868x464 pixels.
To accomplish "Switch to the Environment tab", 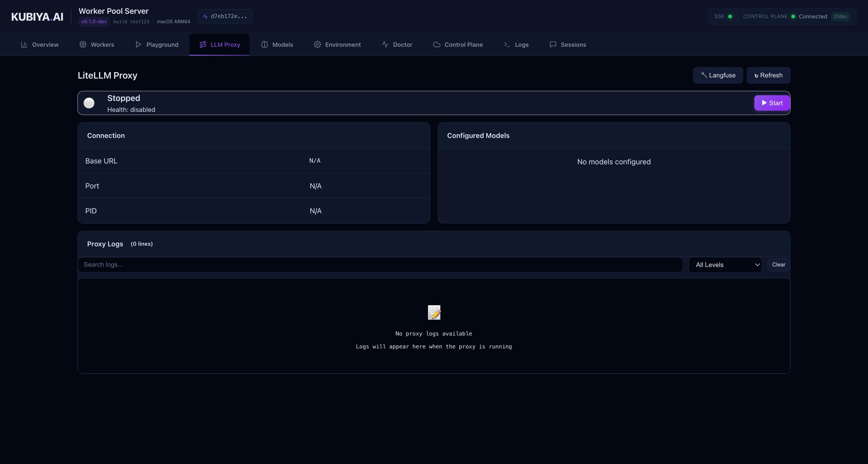I will click(337, 44).
